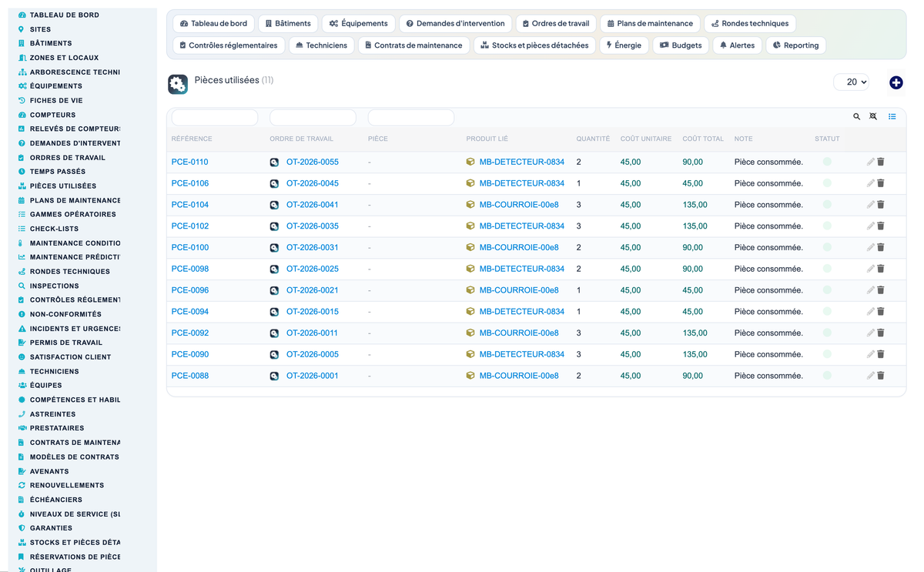Open the Reporting tab
The height and width of the screenshot is (572, 924).
pyautogui.click(x=795, y=45)
